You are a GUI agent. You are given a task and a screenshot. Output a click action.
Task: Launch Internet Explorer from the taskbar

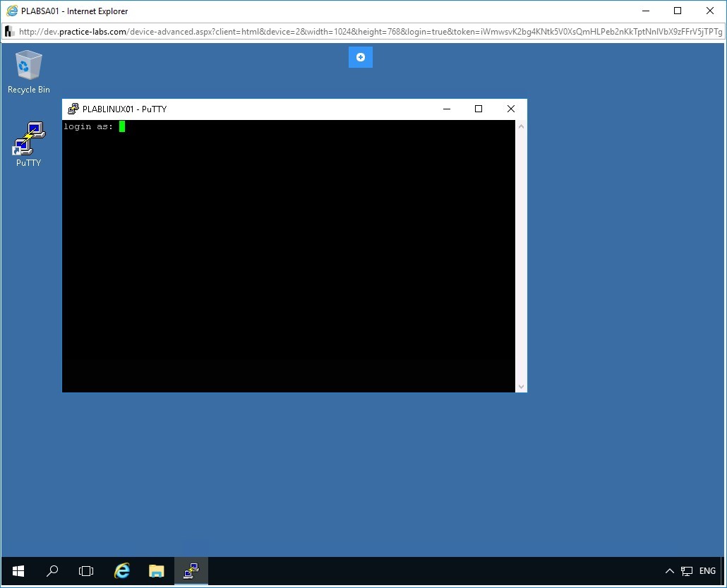point(122,571)
